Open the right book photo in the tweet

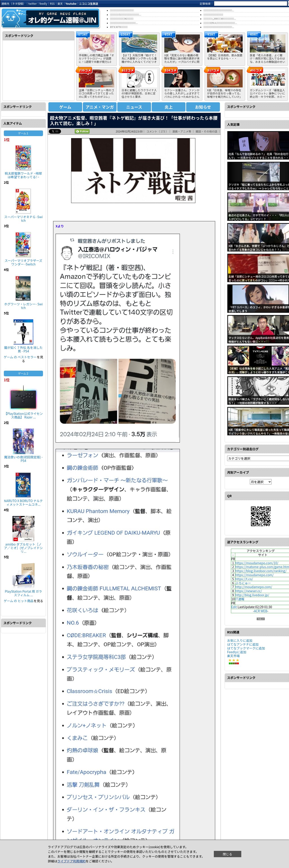pyautogui.click(x=147, y=391)
